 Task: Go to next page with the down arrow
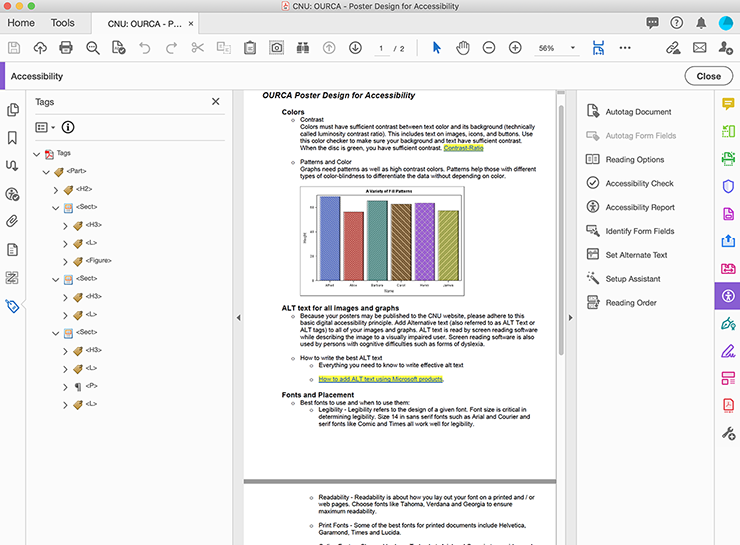point(355,47)
